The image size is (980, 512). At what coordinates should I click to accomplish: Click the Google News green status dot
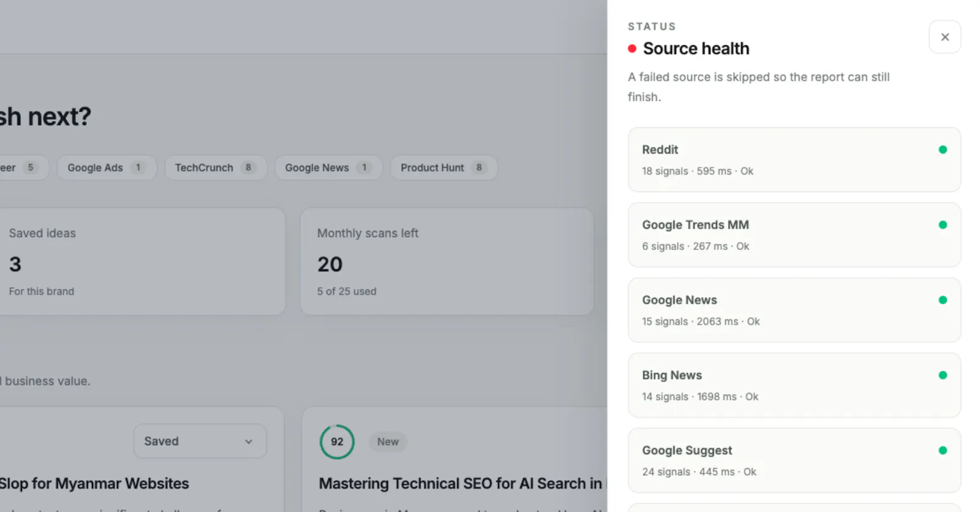(943, 300)
